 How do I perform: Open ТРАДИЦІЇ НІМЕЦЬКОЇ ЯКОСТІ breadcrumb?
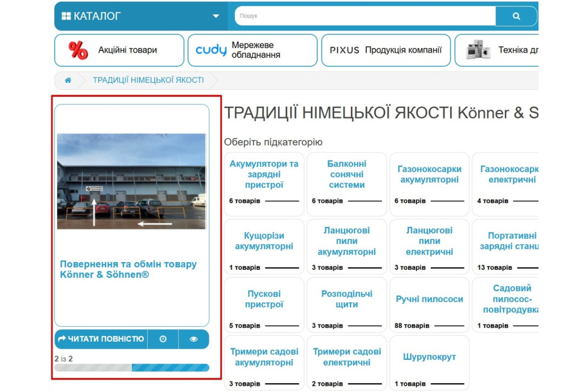tap(148, 80)
